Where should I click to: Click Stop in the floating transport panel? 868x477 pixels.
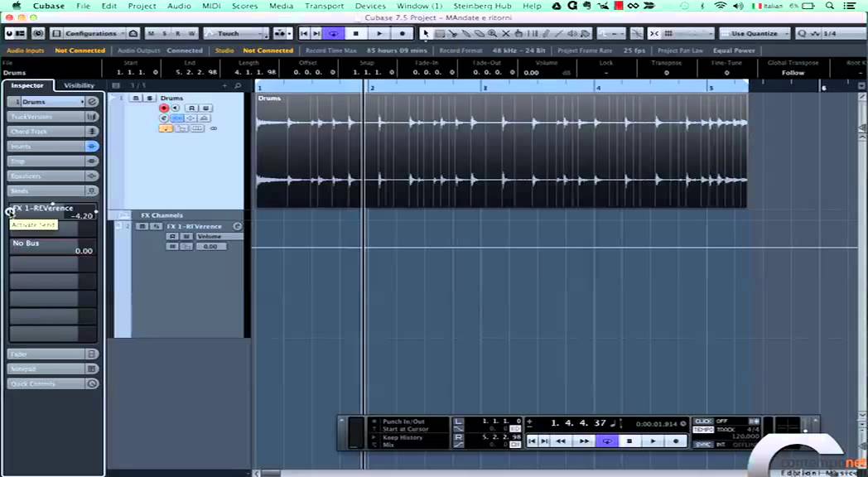coord(629,441)
